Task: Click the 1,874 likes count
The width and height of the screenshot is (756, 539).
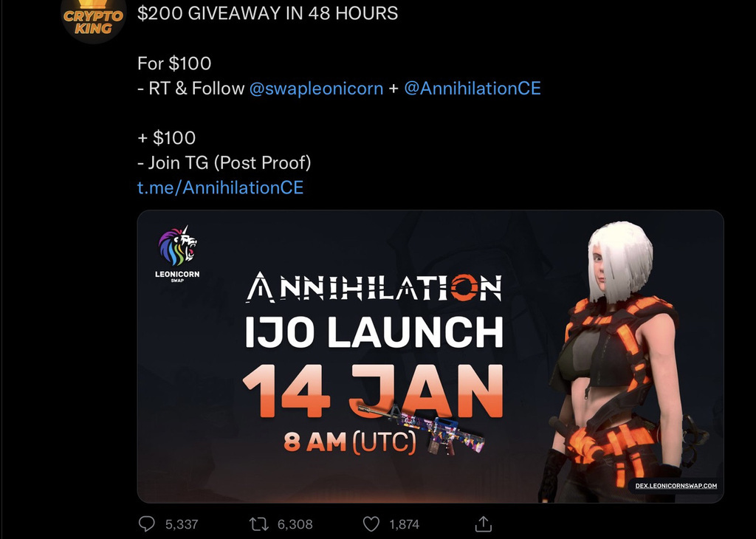Action: 404,524
